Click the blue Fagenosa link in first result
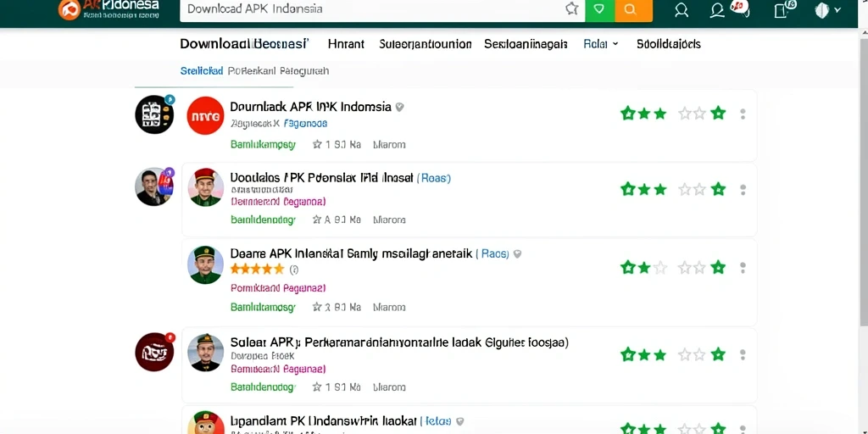The height and width of the screenshot is (434, 868). 305,124
